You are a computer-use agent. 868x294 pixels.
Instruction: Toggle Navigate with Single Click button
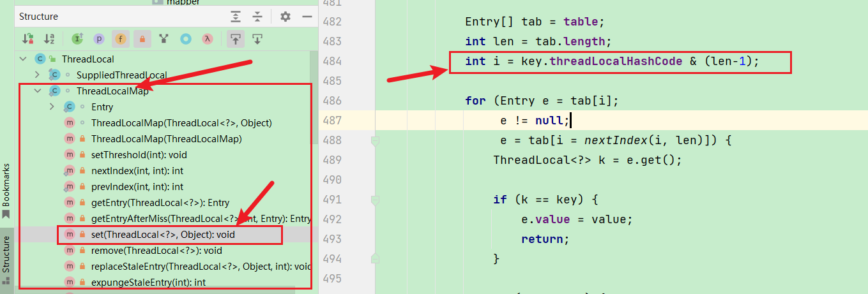click(x=257, y=39)
